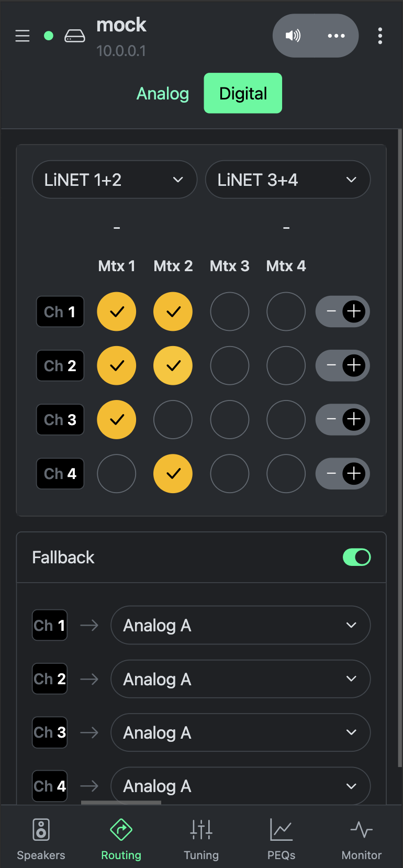Enable Ch 3 Mtx 2 routing
The image size is (403, 868).
[173, 419]
